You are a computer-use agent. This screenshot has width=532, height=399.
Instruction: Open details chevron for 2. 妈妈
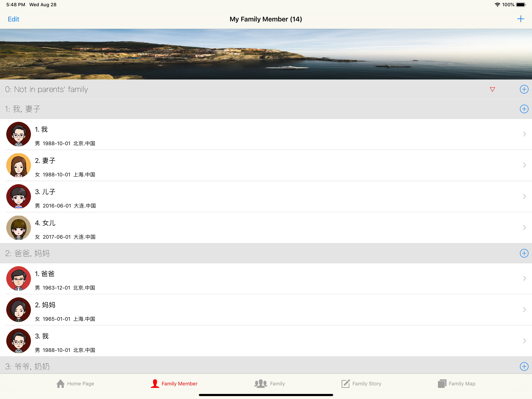coord(524,309)
